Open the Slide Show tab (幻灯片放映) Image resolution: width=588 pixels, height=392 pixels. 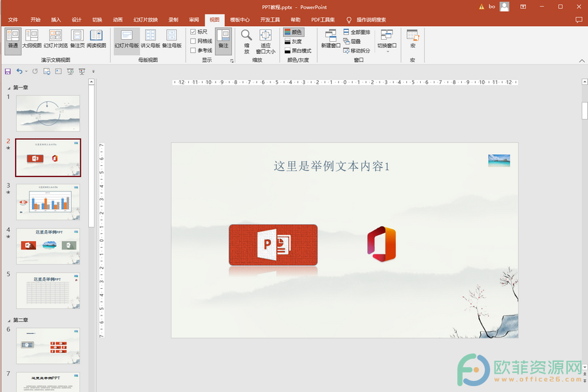[x=146, y=20]
